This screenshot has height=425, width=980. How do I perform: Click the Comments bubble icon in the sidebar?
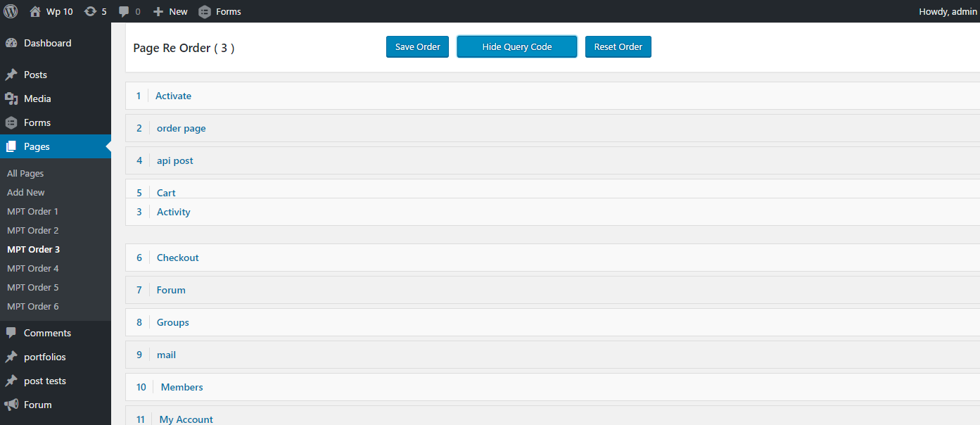(x=11, y=333)
